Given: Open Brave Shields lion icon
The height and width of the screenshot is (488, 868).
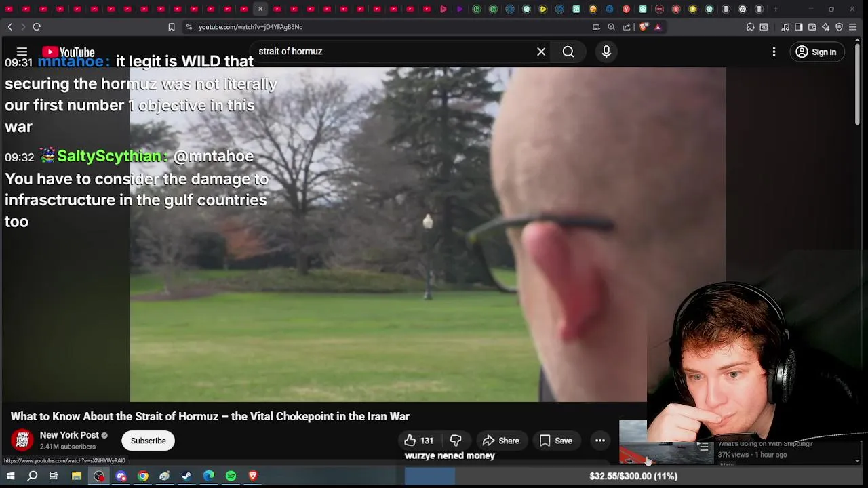Looking at the screenshot, I should (x=643, y=27).
